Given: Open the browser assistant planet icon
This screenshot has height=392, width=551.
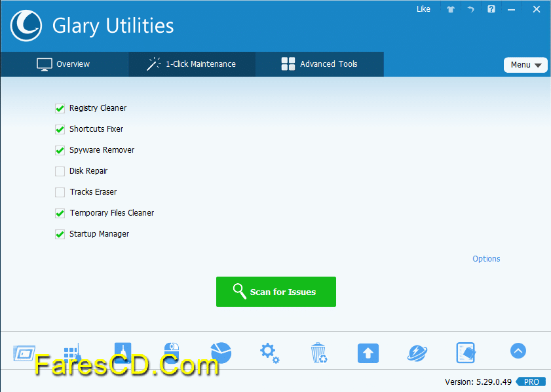Looking at the screenshot, I should coord(417,353).
